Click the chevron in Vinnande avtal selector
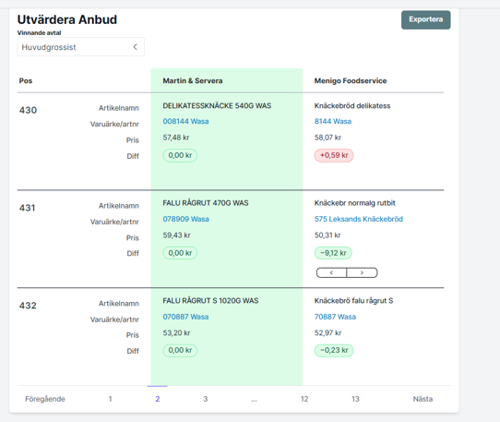Screen dimensions: 500x422 [x=135, y=47]
